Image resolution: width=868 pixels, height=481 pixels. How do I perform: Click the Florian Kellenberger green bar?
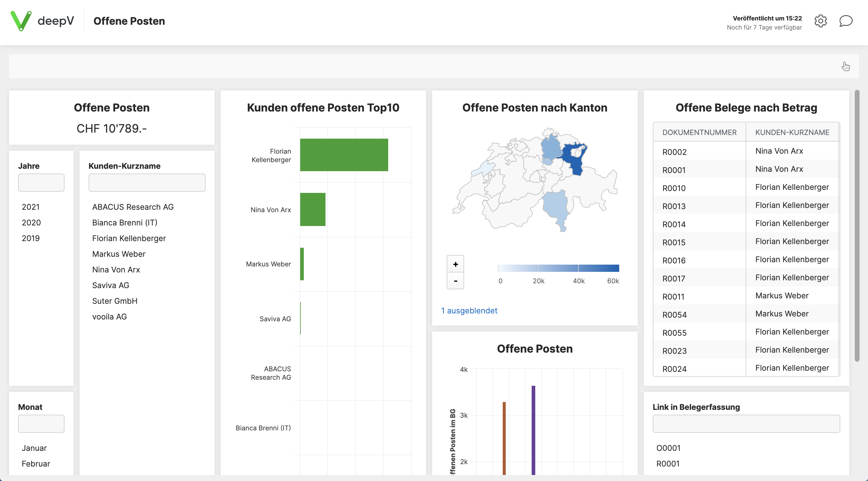[x=344, y=155]
